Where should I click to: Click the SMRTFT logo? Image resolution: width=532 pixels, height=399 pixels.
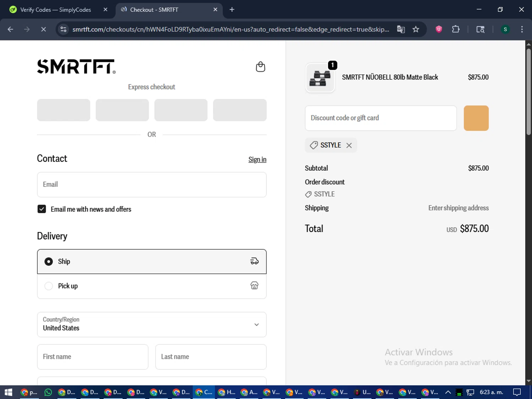[76, 66]
